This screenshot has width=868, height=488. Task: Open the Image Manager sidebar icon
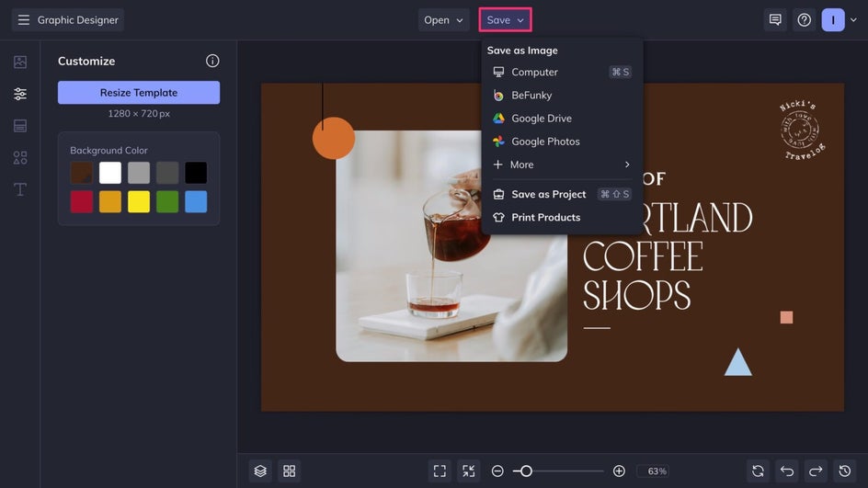(20, 62)
